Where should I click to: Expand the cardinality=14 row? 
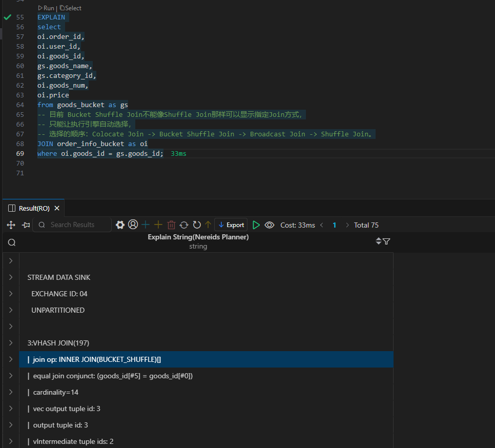click(x=11, y=392)
